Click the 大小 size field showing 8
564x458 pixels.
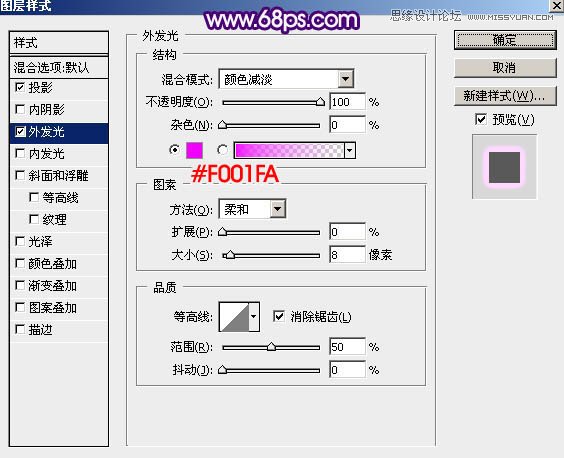[347, 255]
